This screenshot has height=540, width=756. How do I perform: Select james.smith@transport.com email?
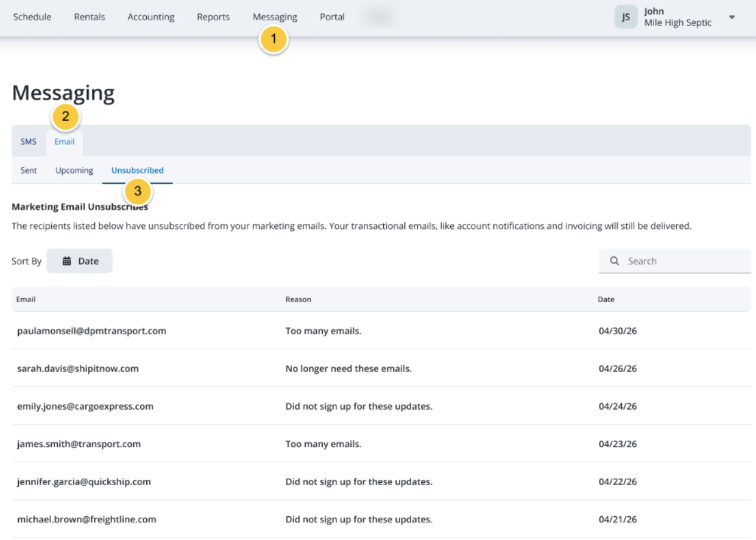coord(79,444)
